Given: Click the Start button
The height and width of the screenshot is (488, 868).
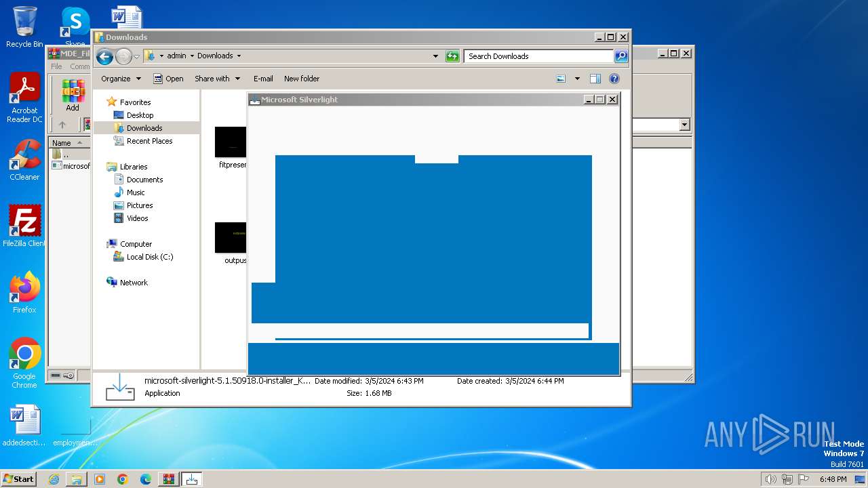Looking at the screenshot, I should click(18, 479).
